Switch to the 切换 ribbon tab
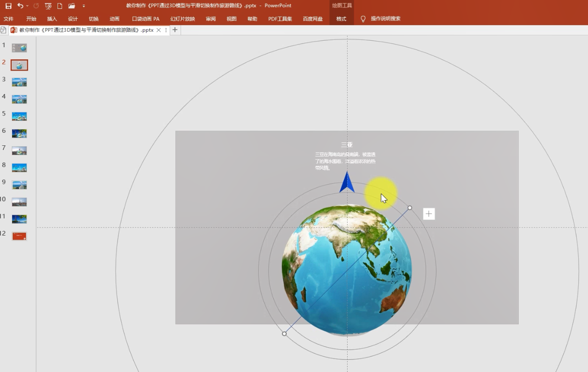588x372 pixels. tap(94, 19)
